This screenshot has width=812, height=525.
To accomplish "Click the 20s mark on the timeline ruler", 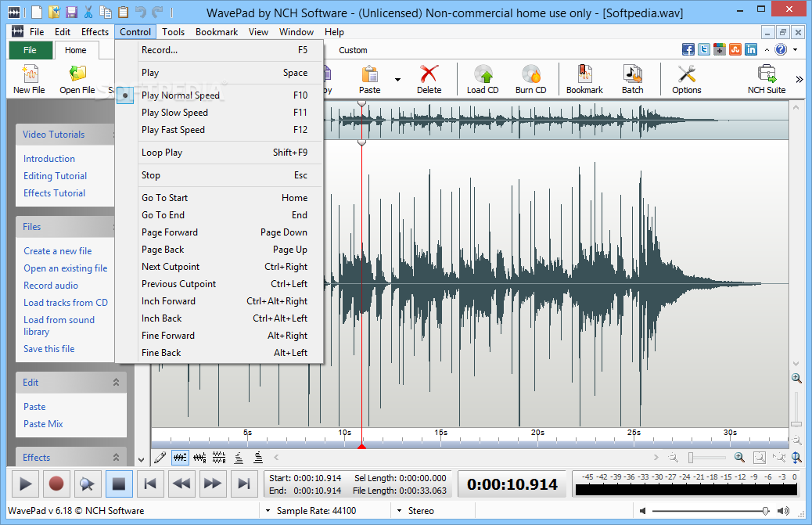I will tap(537, 433).
